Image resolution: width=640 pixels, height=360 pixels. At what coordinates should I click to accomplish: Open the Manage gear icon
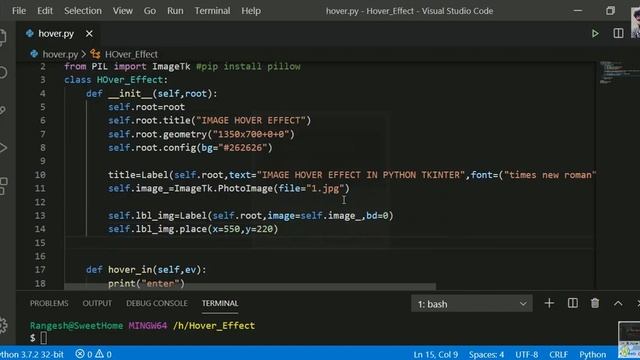pyautogui.click(x=3, y=325)
